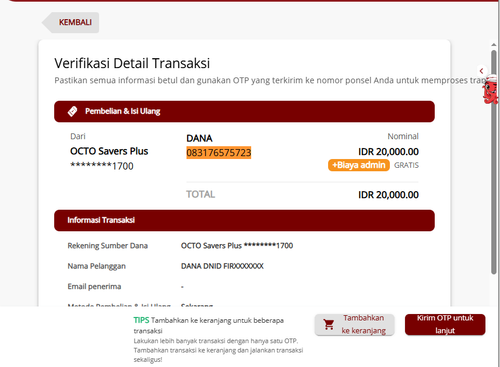Click scrollbar up arrow

[x=494, y=45]
